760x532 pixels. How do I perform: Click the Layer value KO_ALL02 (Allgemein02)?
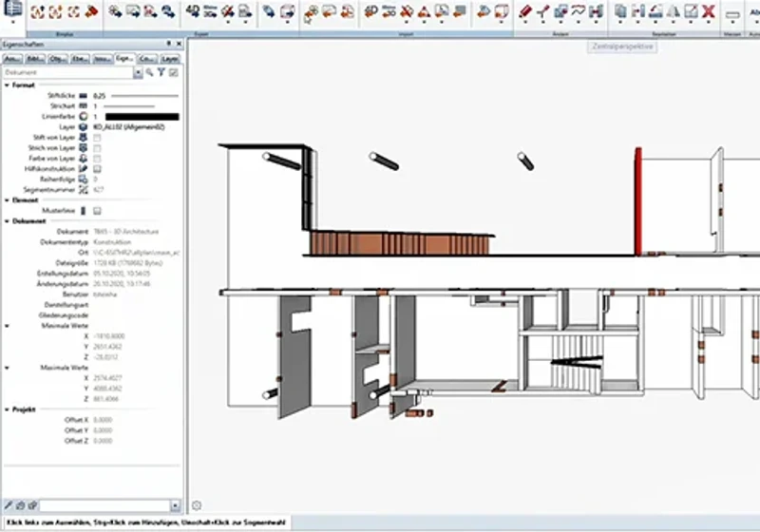pos(129,127)
